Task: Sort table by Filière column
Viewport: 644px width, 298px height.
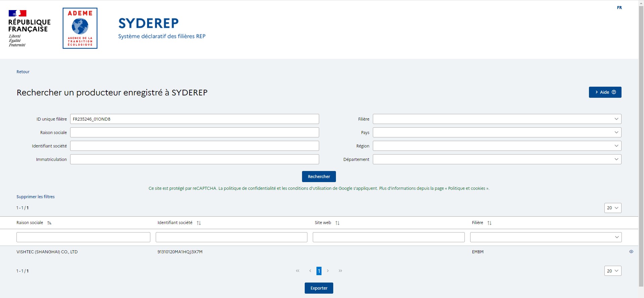Action: click(x=489, y=223)
